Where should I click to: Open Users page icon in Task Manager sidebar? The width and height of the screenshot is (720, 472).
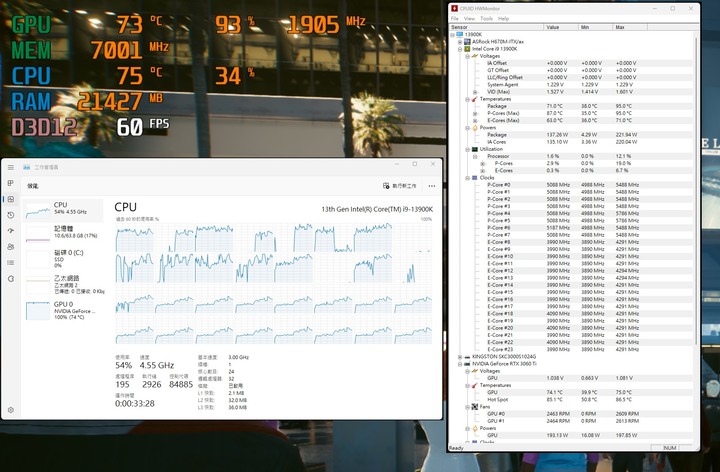pos(11,247)
